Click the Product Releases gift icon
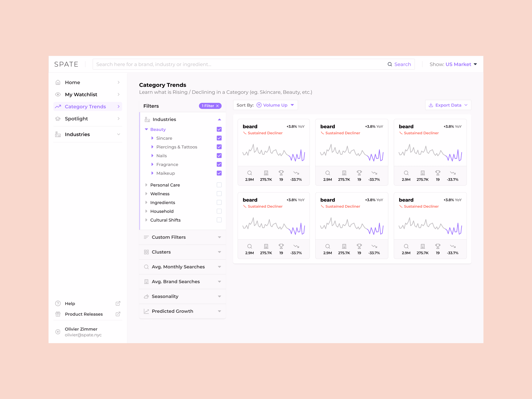 58,314
